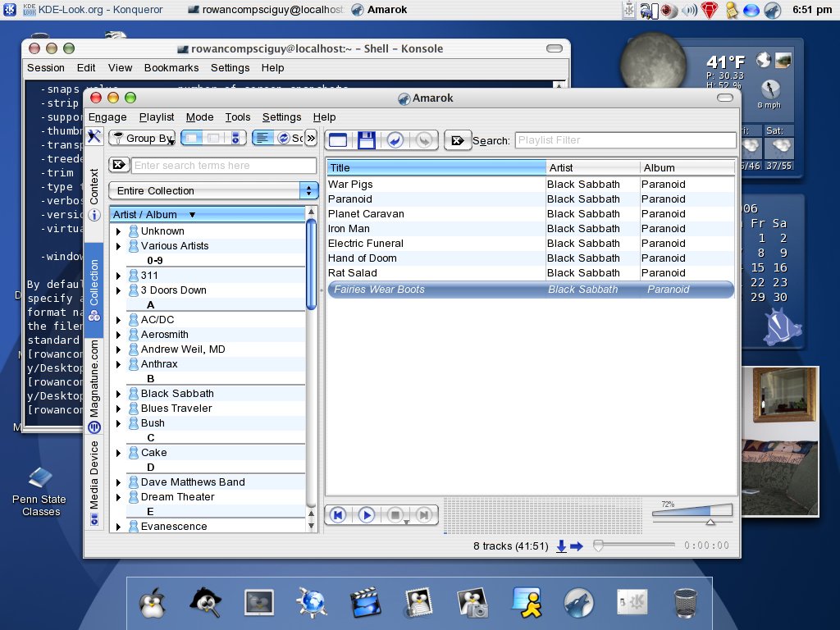The height and width of the screenshot is (630, 840).
Task: Open the Magnatune.com sidebar tab
Action: [x=94, y=386]
